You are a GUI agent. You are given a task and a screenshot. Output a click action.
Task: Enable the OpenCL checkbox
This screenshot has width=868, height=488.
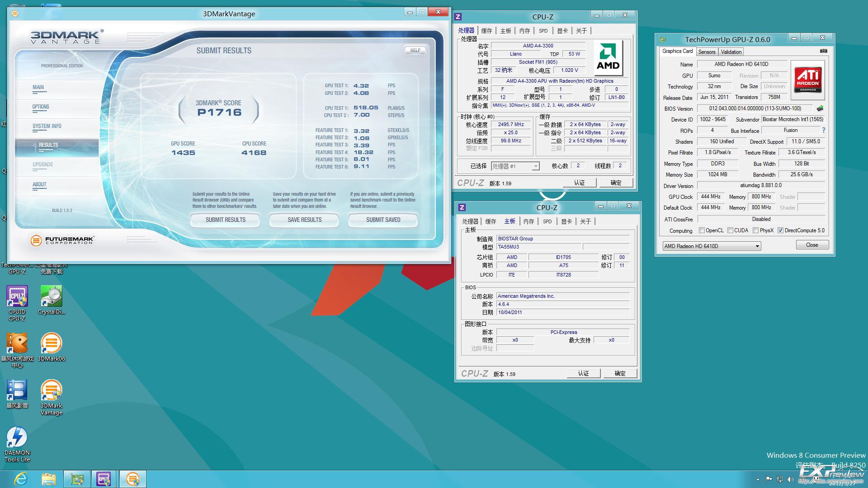pyautogui.click(x=702, y=230)
